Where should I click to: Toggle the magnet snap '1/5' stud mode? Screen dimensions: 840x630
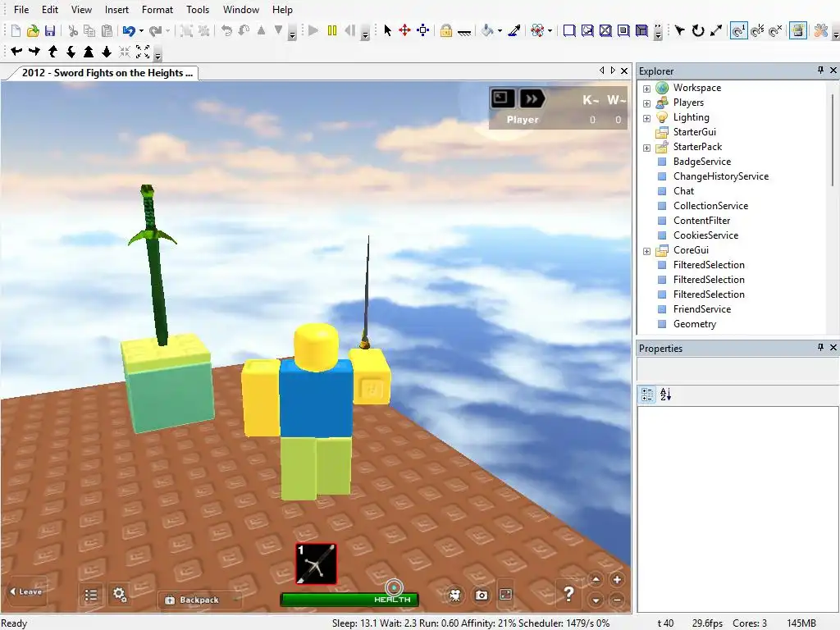[x=757, y=30]
